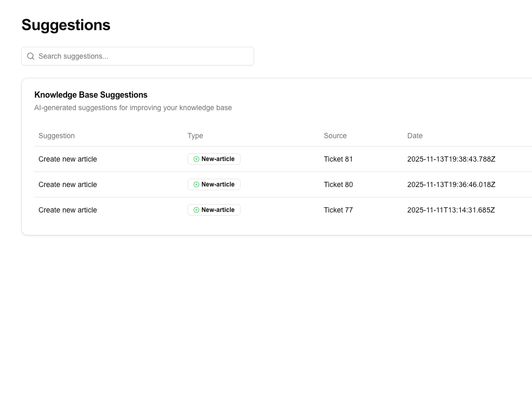Click the plus icon in Ticket 77's badge
532x399 pixels.
[x=196, y=210]
